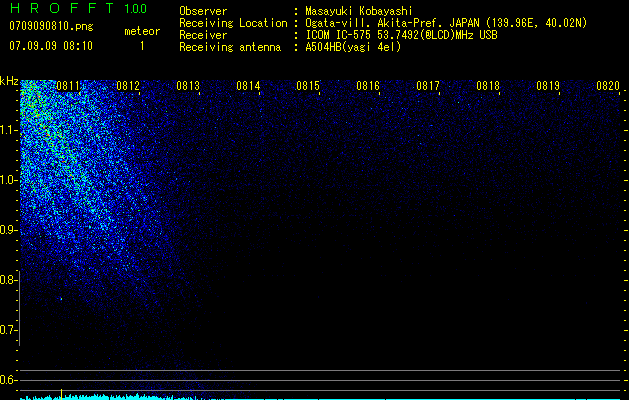Click the 0820 time marker
The image size is (629, 400).
[x=608, y=86]
